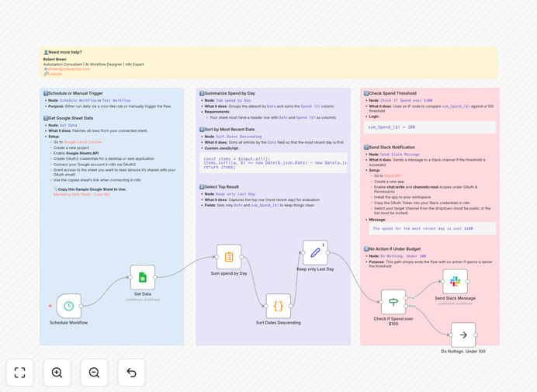Click the reset zoom arrow button
This screenshot has height=392, width=537.
(x=131, y=373)
